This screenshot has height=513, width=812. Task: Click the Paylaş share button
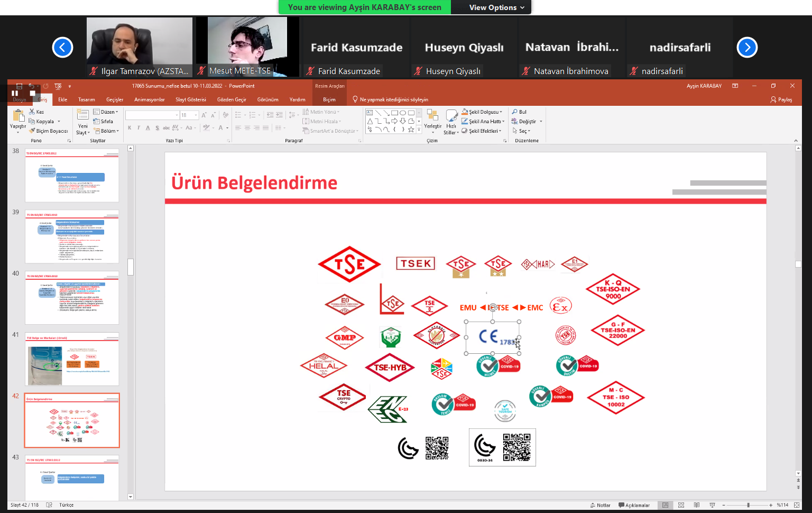click(781, 99)
